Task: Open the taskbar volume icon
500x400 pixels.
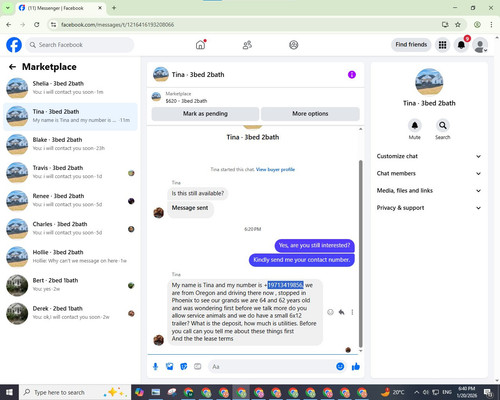Action: (x=426, y=392)
